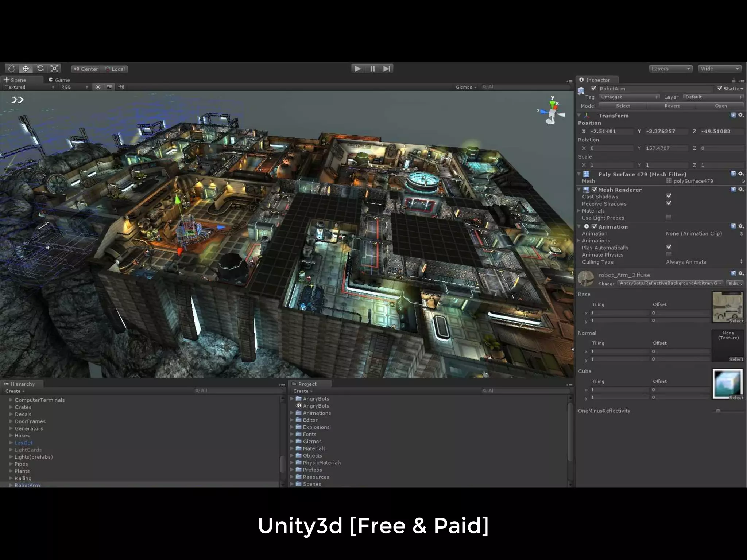The height and width of the screenshot is (560, 747).
Task: Click mesh object picker circle icon
Action: [743, 181]
